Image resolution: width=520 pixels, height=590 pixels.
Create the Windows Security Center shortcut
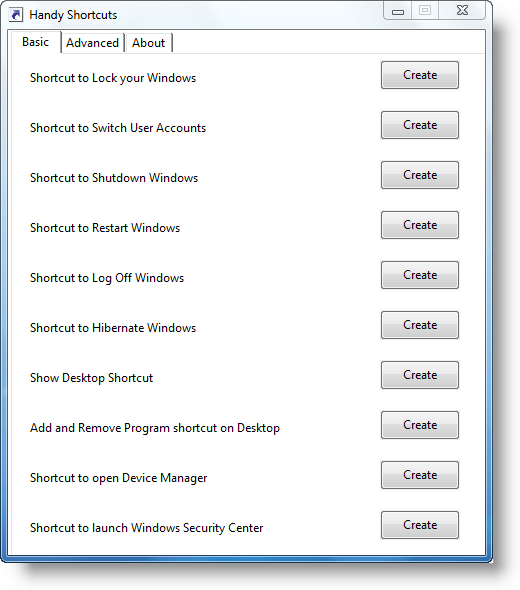[x=420, y=525]
